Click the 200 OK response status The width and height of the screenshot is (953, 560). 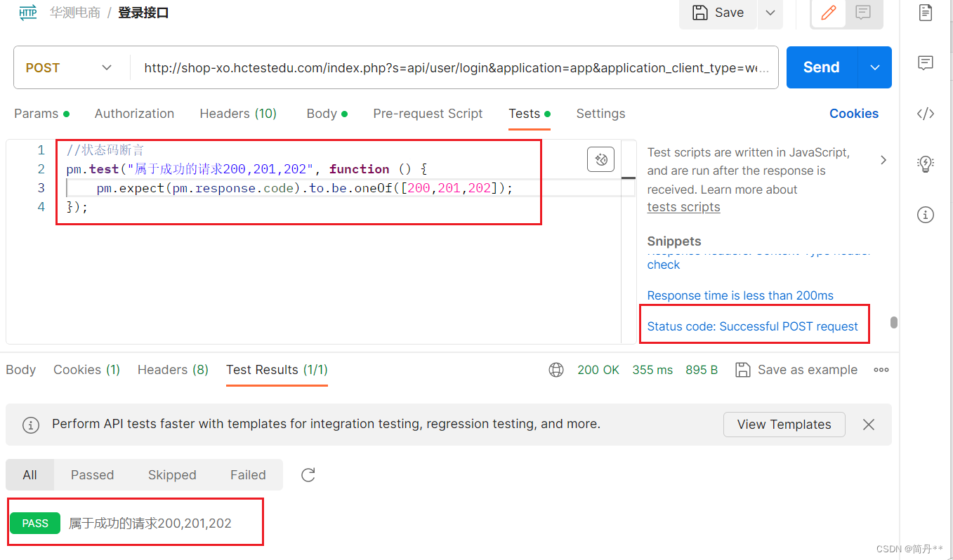(598, 370)
